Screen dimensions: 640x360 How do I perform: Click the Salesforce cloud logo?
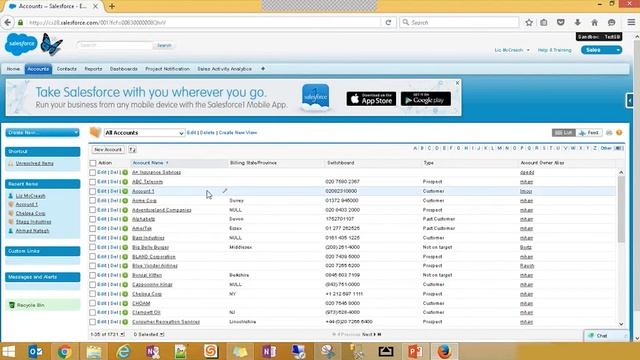click(21, 44)
